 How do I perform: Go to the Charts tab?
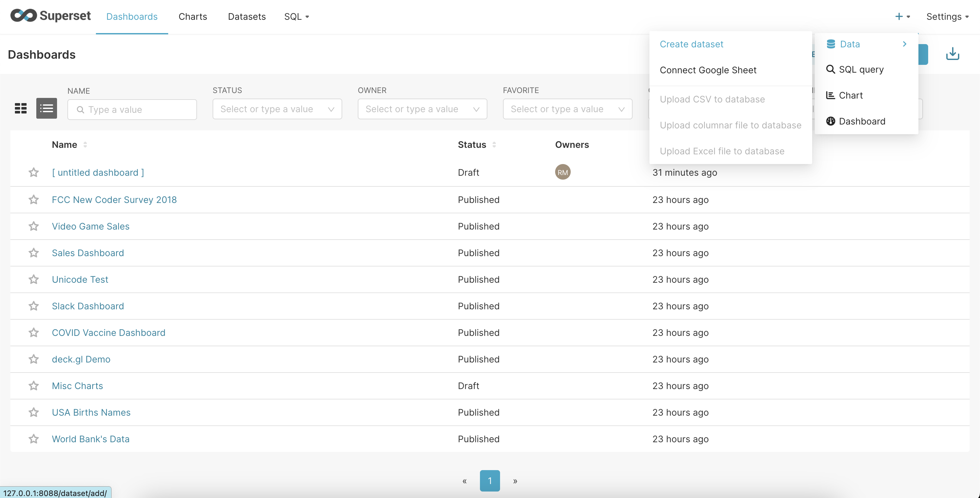tap(192, 16)
